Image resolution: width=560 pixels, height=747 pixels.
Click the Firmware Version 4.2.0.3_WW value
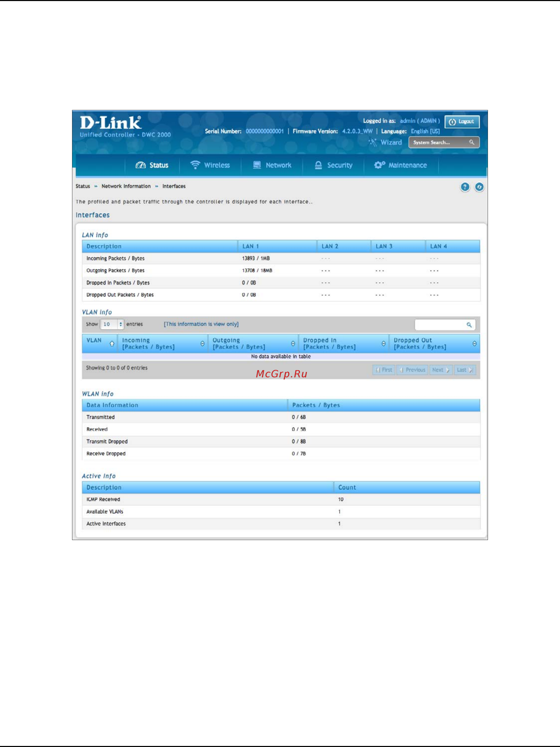click(x=357, y=131)
